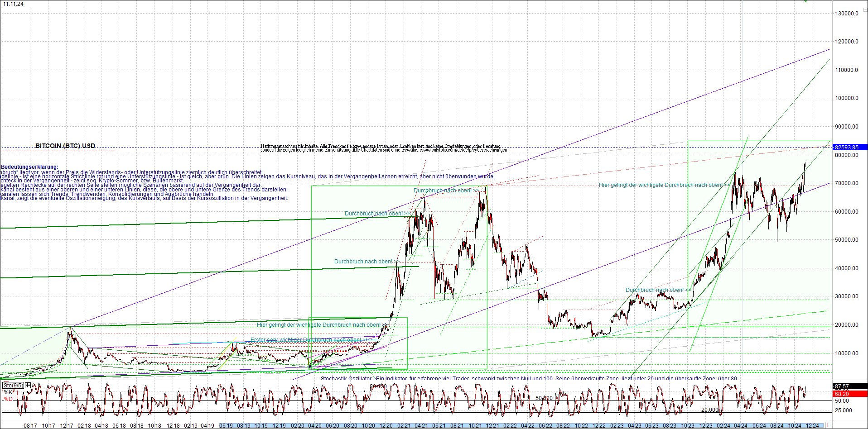Click the Haftungsausschluss disclaimer text
Screen dimensions: 868x429
(384, 148)
